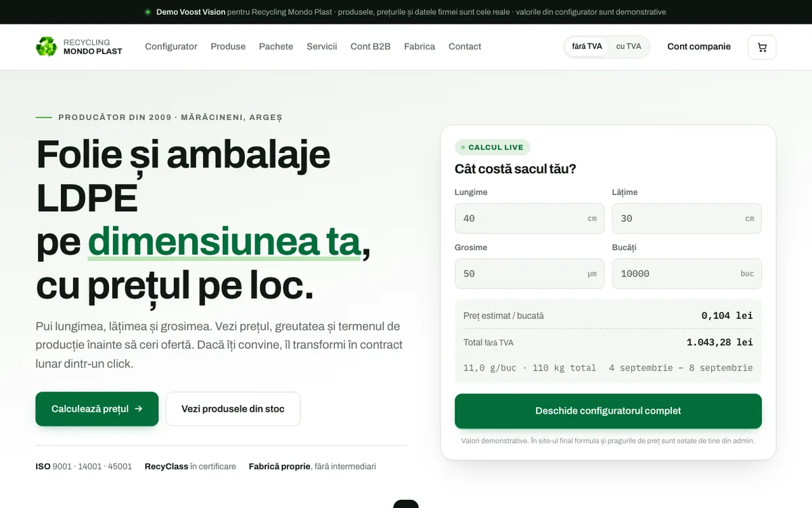The height and width of the screenshot is (508, 812).
Task: Visit the Fabrica page
Action: (420, 47)
